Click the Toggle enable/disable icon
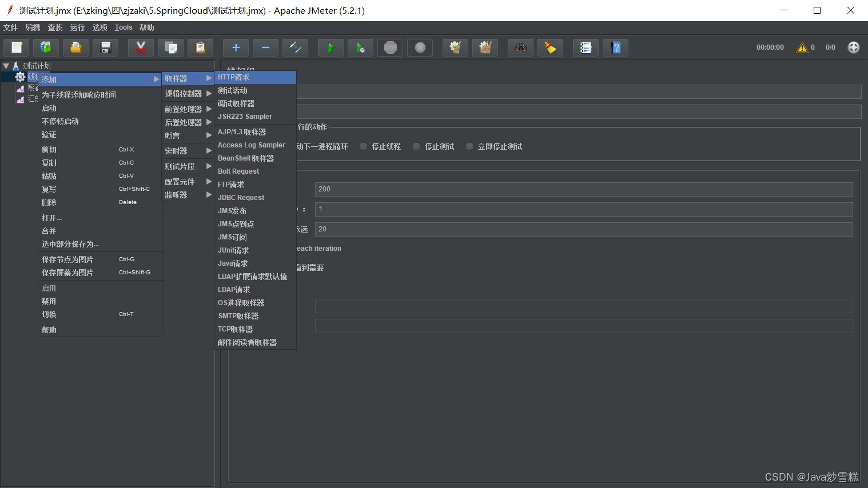The image size is (868, 488). tap(296, 47)
